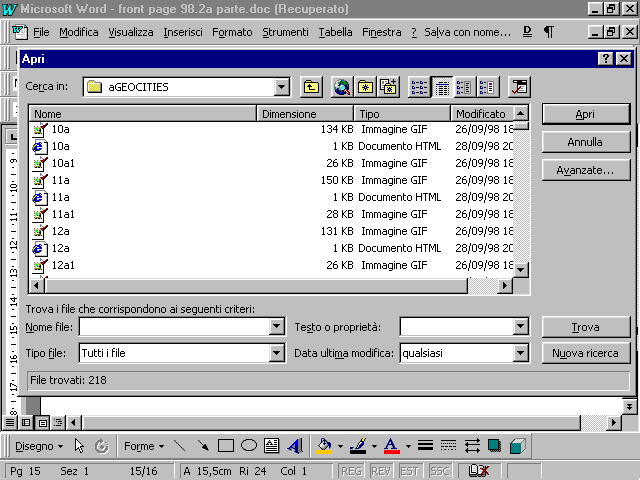Image resolution: width=640 pixels, height=480 pixels.
Task: Open the Forme shapes menu
Action: point(144,446)
